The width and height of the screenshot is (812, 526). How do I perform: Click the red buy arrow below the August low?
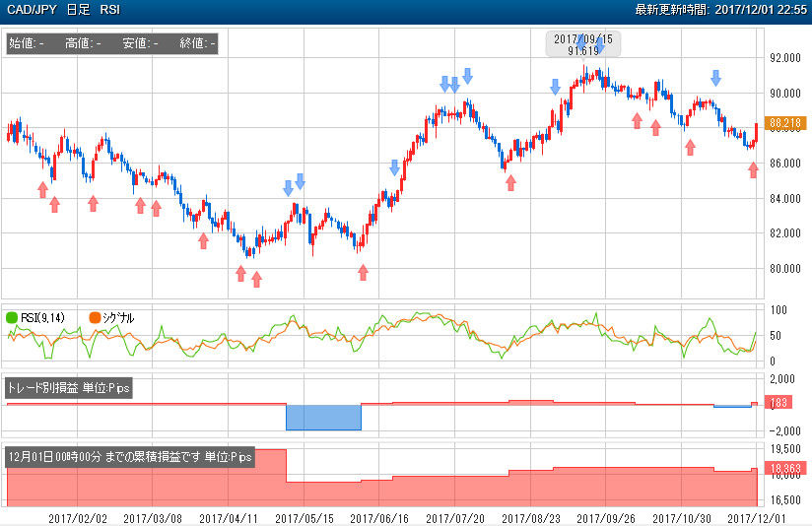[x=510, y=182]
